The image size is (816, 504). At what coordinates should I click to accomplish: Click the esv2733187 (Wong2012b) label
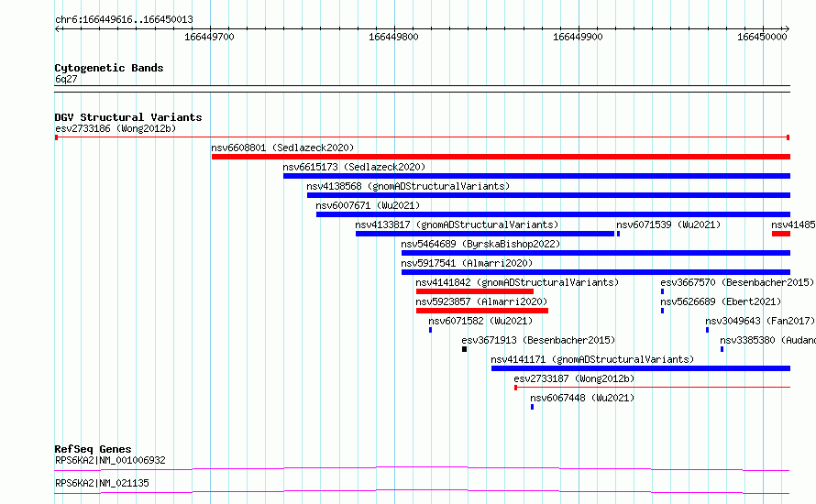pos(574,378)
